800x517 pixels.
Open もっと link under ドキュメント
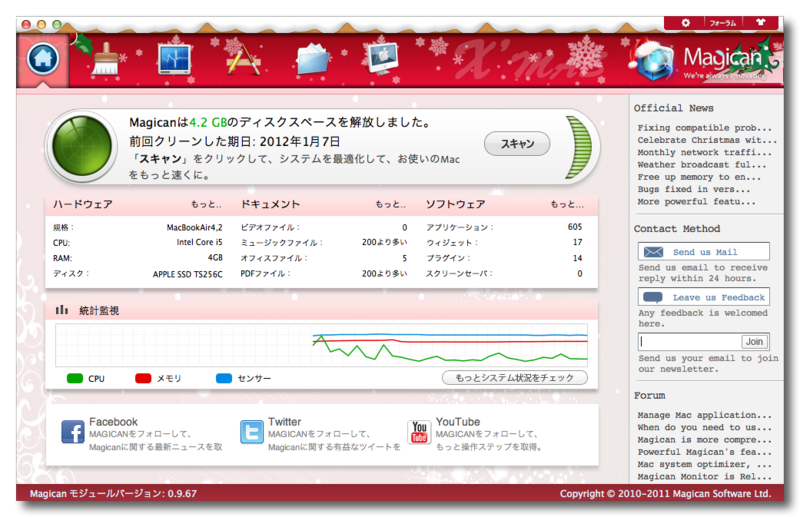point(390,205)
